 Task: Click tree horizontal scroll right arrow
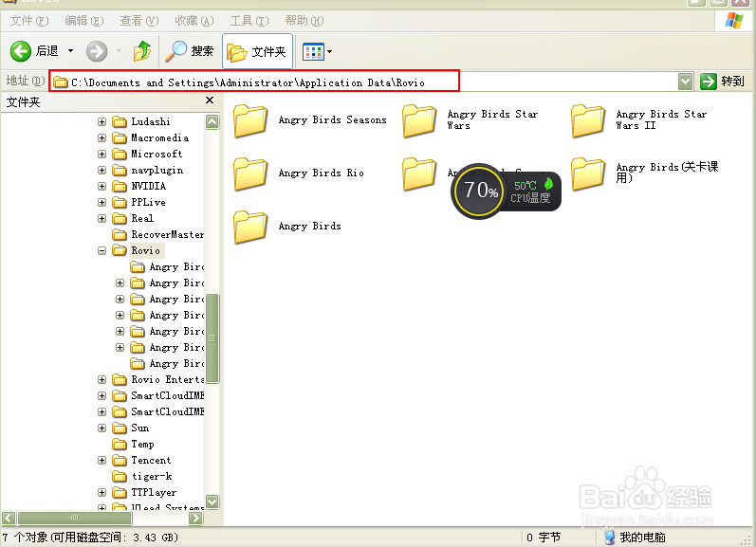(x=195, y=518)
